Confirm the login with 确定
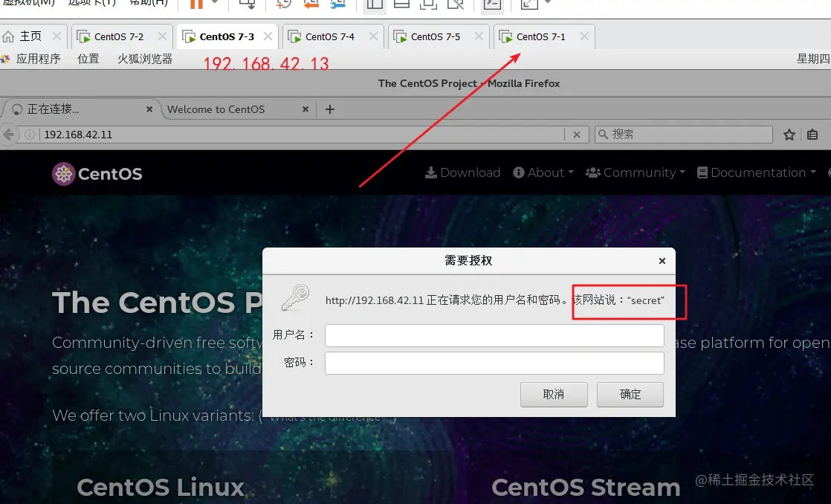Screen dimensions: 831x504 (630, 394)
